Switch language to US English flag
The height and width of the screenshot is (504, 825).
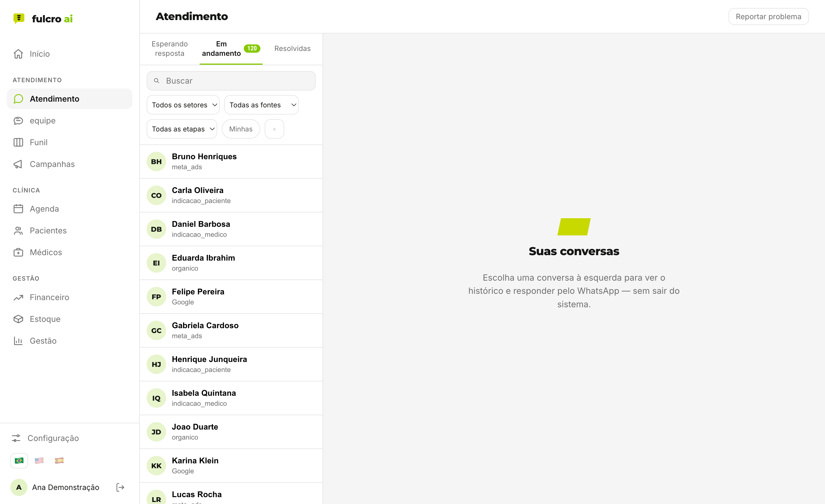39,460
